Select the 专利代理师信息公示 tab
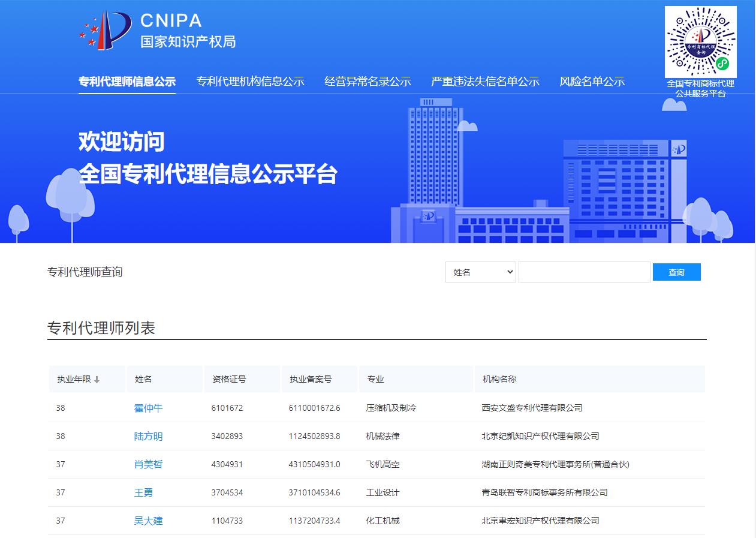 pos(127,82)
